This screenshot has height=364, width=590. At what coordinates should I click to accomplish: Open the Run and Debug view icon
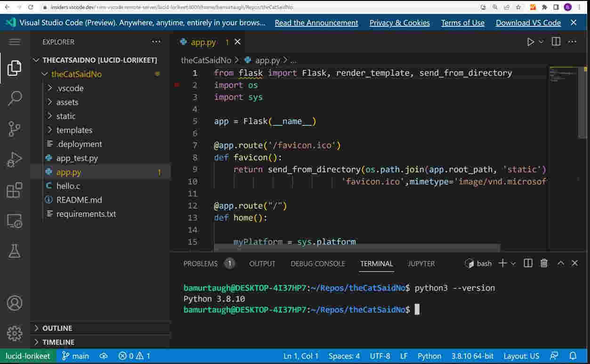click(15, 160)
